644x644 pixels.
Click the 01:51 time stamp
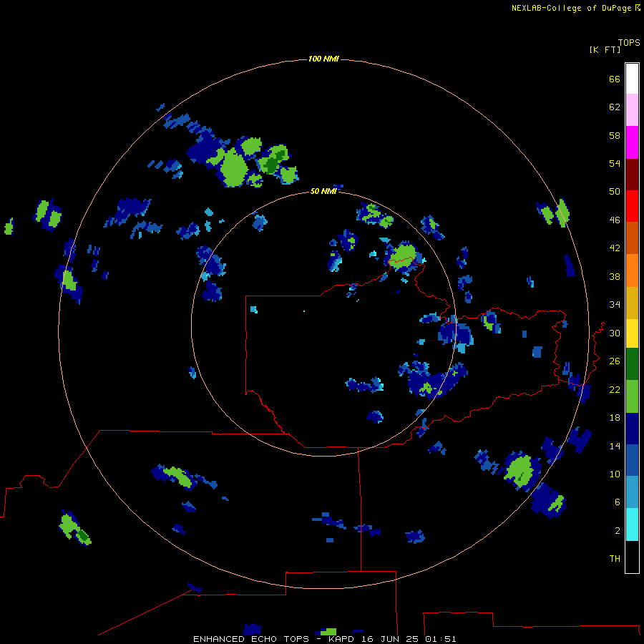(x=441, y=639)
